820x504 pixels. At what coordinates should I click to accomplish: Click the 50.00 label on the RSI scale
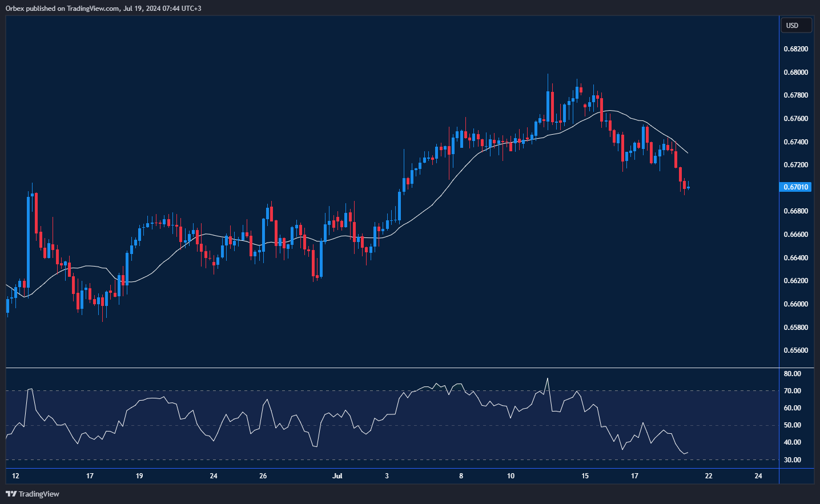pyautogui.click(x=792, y=425)
